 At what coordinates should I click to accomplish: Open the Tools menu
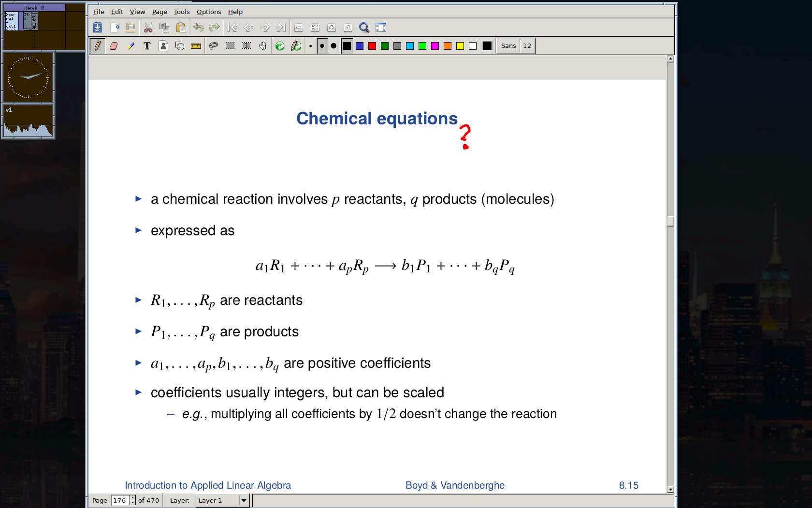click(x=182, y=12)
